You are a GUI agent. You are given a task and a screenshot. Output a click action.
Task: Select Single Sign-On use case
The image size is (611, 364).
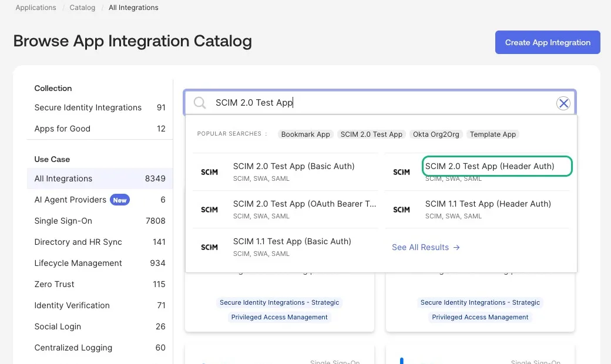click(100, 221)
